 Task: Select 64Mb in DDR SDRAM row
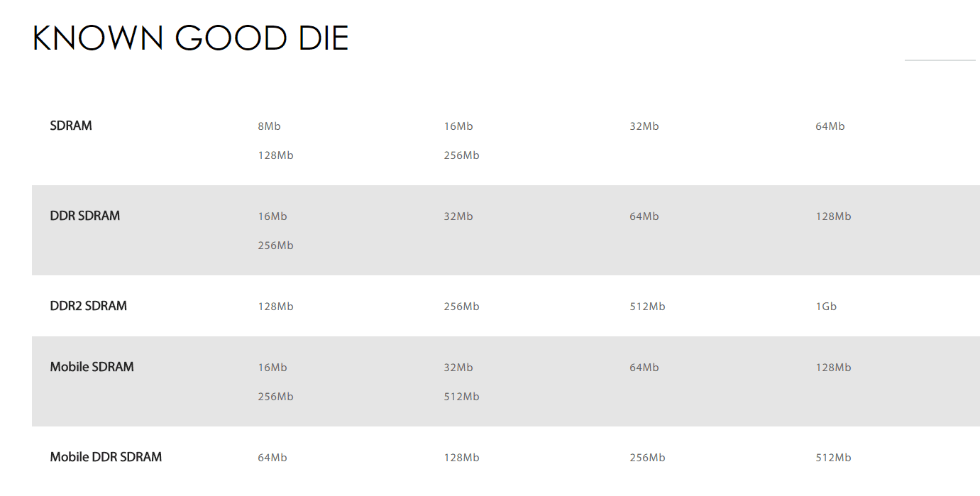pos(644,216)
